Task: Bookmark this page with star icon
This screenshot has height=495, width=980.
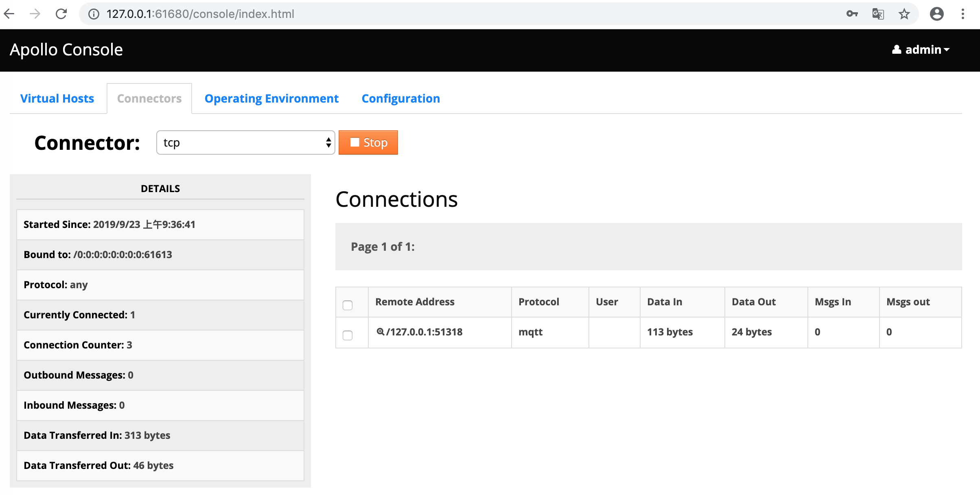Action: 904,14
